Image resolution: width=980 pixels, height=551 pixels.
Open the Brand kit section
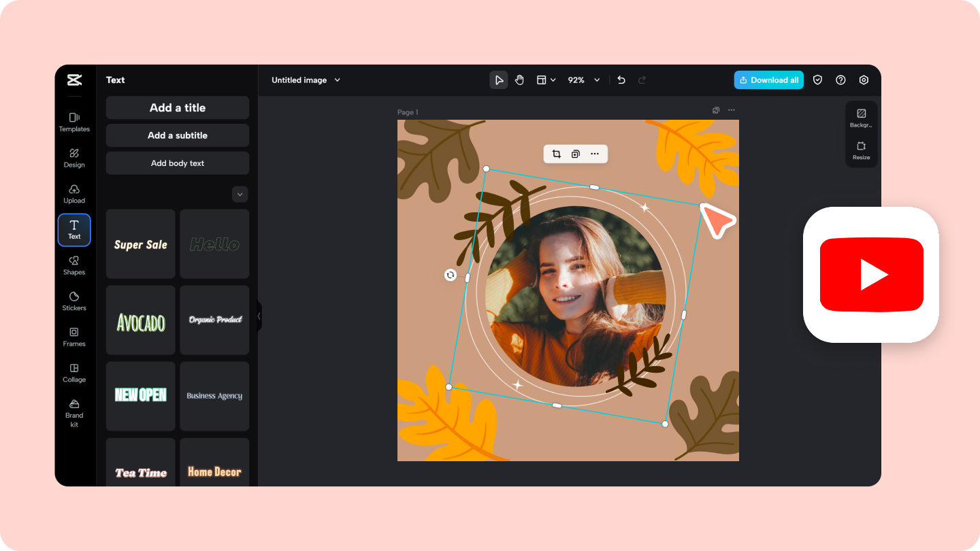[74, 414]
